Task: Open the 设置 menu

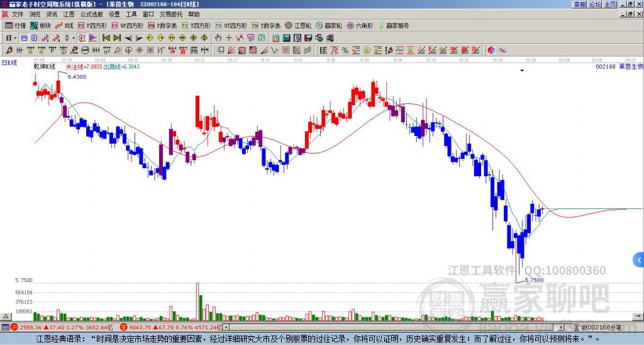Action: (x=114, y=14)
